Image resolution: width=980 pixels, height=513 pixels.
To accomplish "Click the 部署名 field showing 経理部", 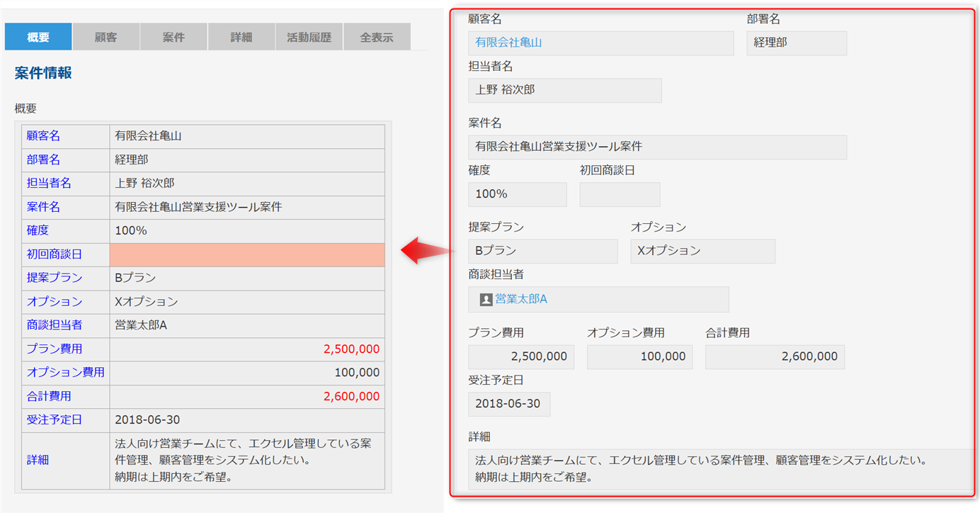I will [797, 43].
